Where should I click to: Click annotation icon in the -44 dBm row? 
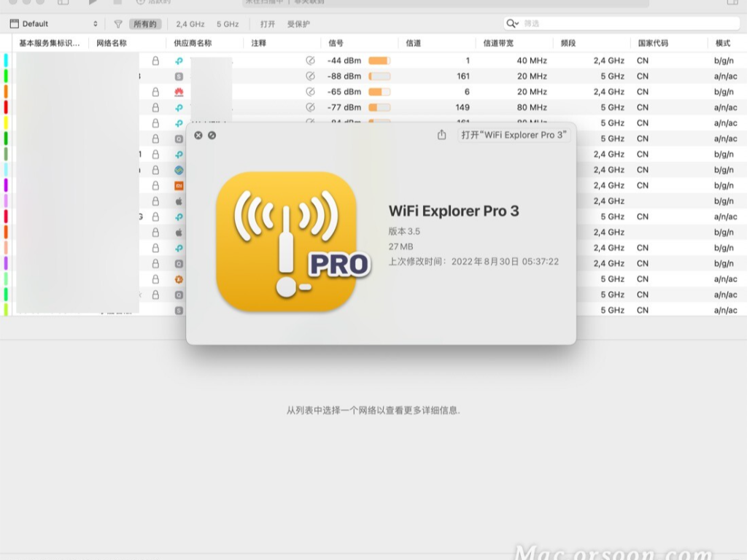(x=310, y=61)
